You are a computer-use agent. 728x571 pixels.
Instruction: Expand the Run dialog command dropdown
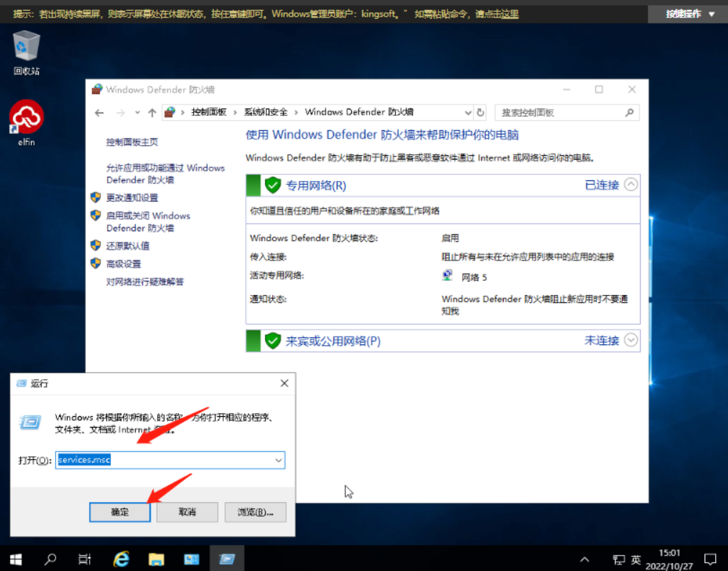pos(279,460)
